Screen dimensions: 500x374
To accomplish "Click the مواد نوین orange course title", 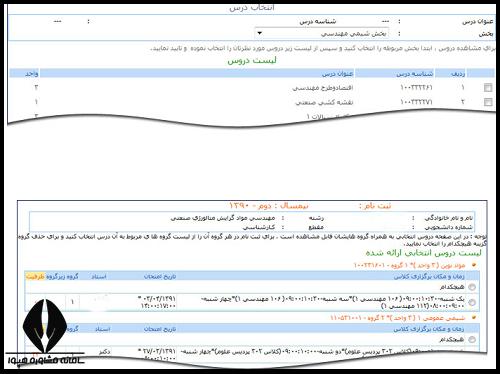I will pyautogui.click(x=409, y=266).
